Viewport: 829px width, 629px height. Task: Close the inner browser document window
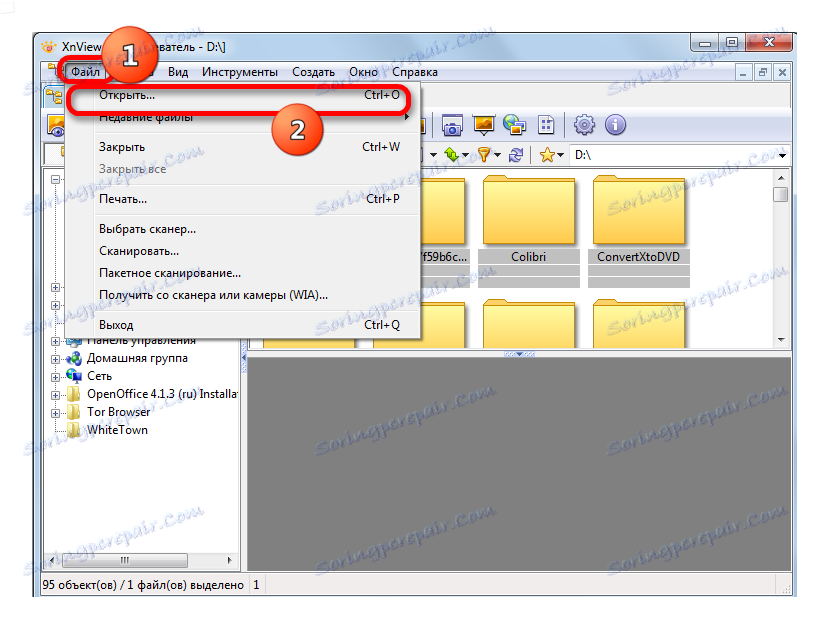pos(782,72)
